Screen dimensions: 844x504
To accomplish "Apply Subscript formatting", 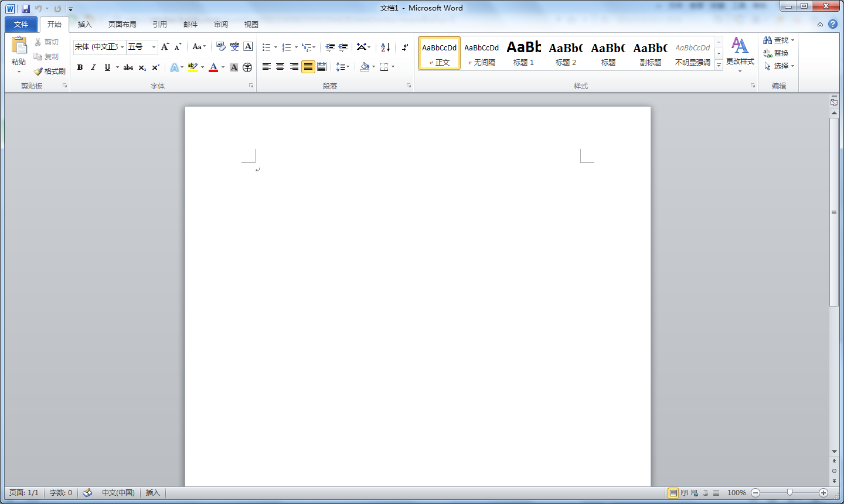I will pos(142,67).
